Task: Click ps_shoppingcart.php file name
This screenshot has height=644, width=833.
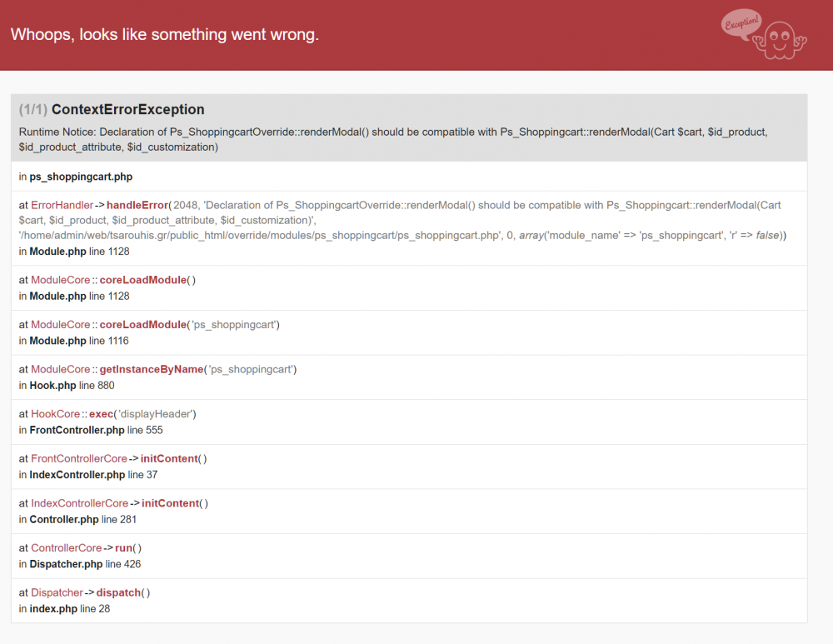Action: (81, 177)
